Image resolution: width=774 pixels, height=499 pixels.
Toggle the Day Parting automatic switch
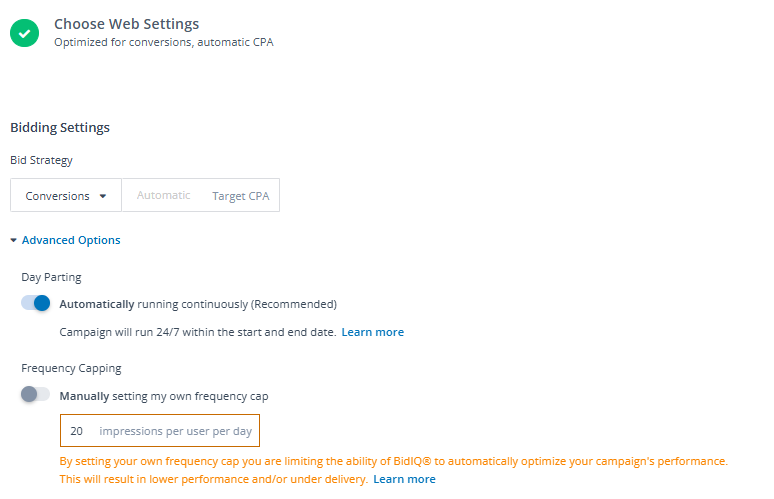[36, 303]
